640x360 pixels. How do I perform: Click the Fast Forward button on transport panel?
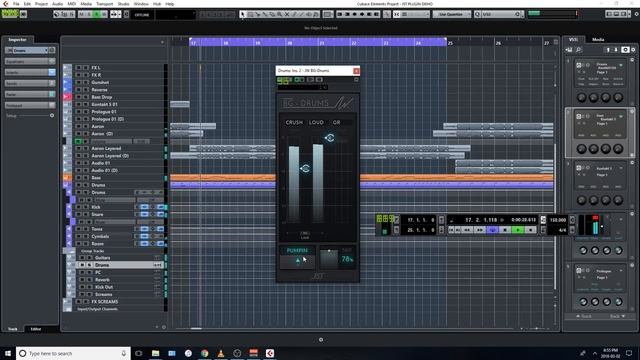[x=480, y=230]
